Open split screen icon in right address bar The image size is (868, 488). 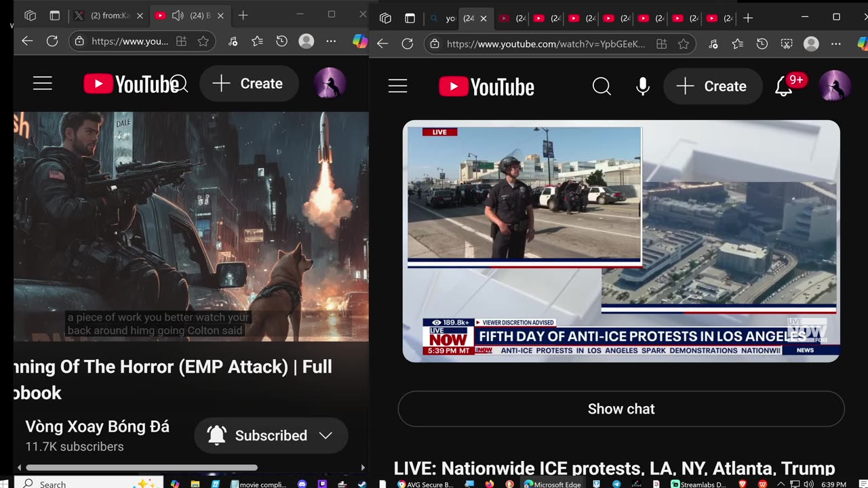(661, 44)
